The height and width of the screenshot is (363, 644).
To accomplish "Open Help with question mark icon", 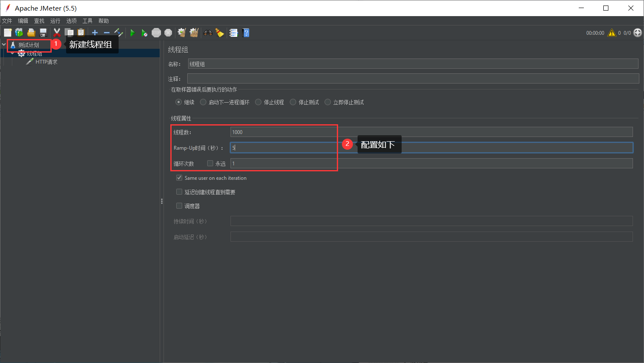I will tap(246, 33).
